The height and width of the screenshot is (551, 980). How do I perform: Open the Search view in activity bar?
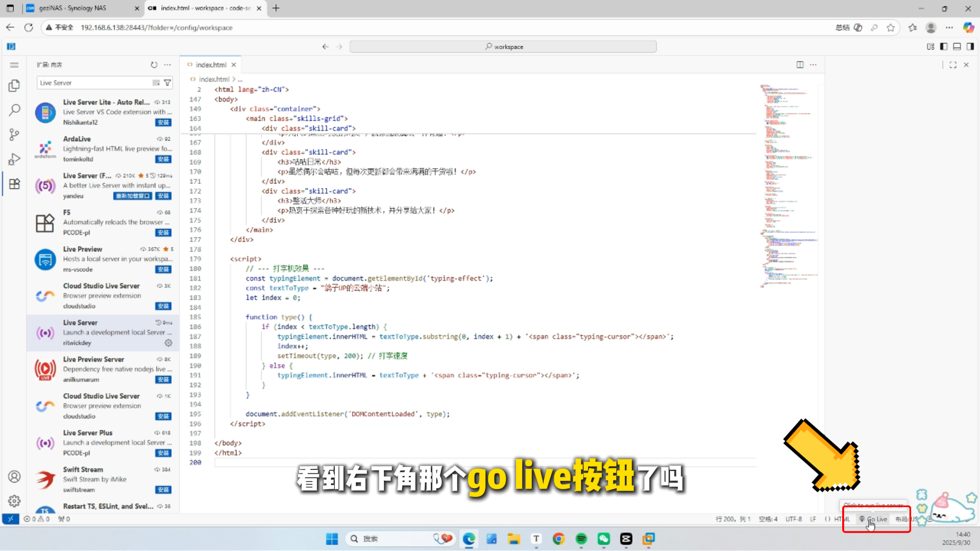tap(14, 110)
